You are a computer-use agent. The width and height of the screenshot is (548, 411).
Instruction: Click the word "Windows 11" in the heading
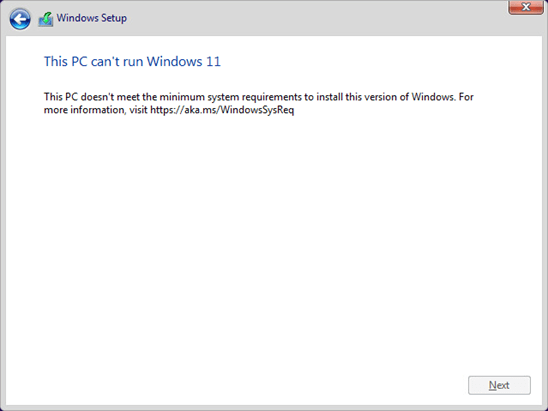click(x=183, y=62)
